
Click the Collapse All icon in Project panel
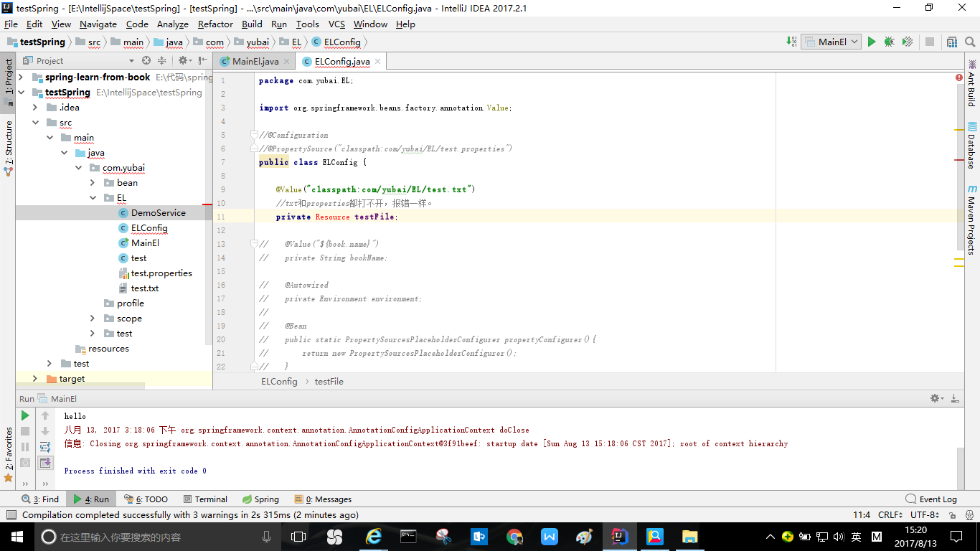[161, 61]
